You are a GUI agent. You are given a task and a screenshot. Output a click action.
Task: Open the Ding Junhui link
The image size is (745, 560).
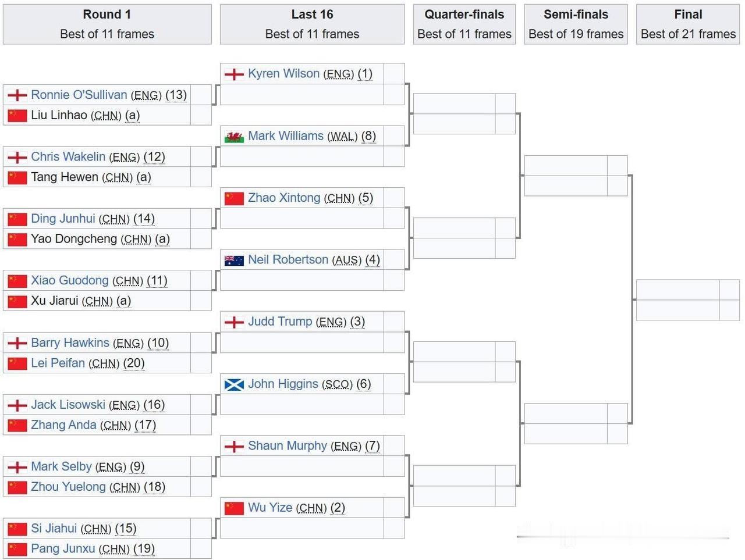(63, 219)
